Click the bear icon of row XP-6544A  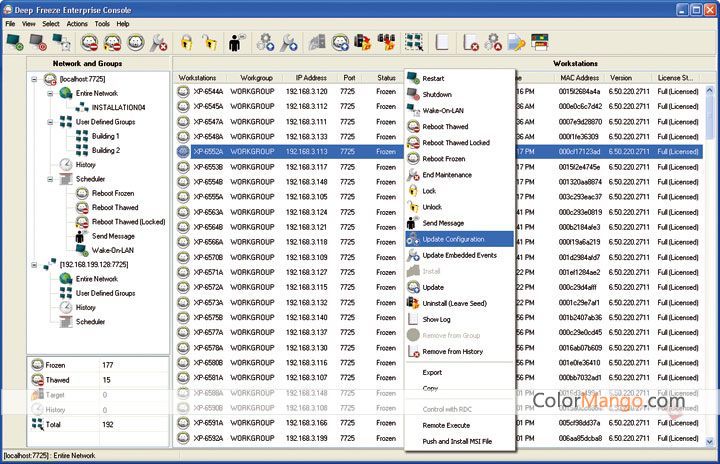coord(183,91)
